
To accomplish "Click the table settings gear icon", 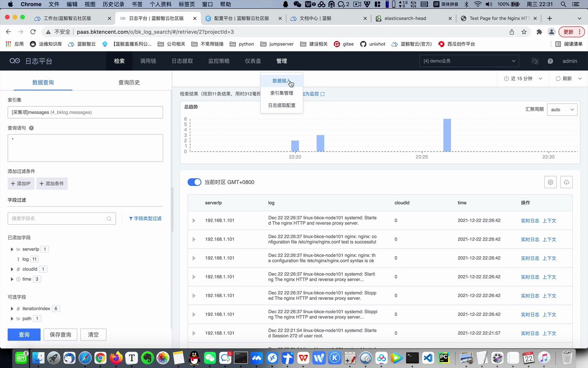I will pos(550,182).
